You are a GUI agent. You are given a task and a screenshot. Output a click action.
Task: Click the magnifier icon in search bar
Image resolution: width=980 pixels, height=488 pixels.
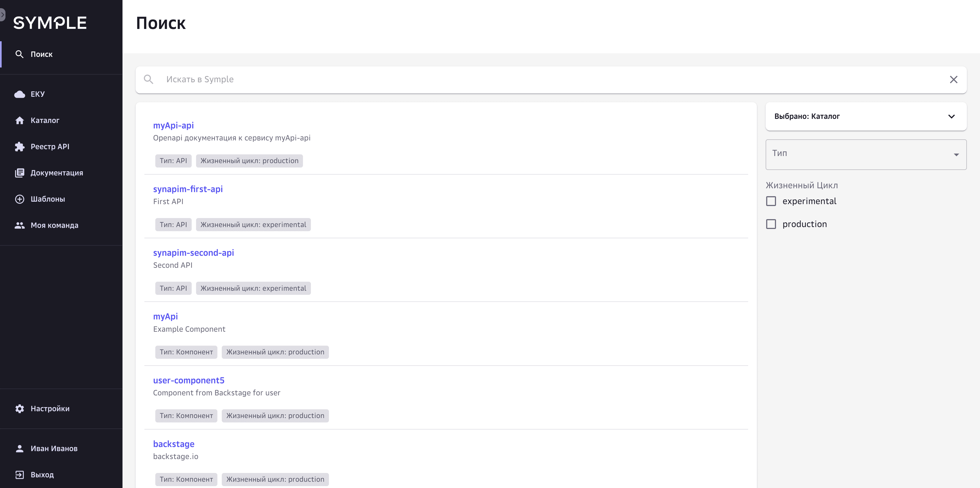(x=148, y=79)
